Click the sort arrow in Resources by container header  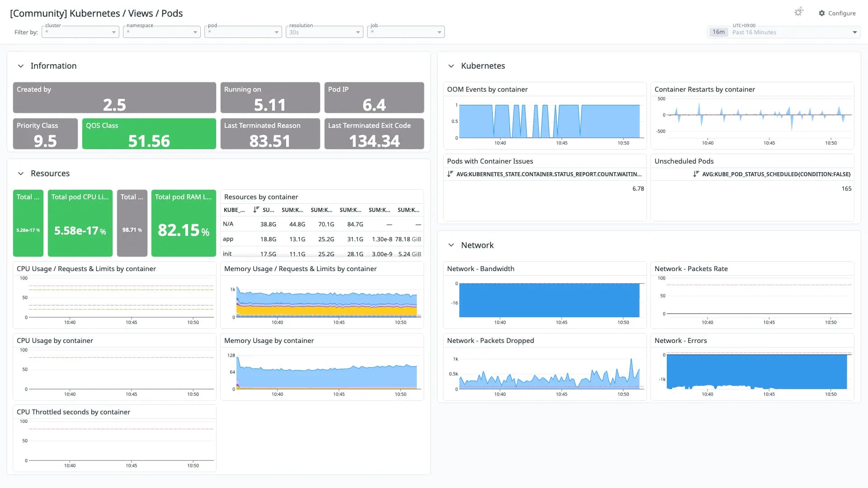click(x=256, y=210)
